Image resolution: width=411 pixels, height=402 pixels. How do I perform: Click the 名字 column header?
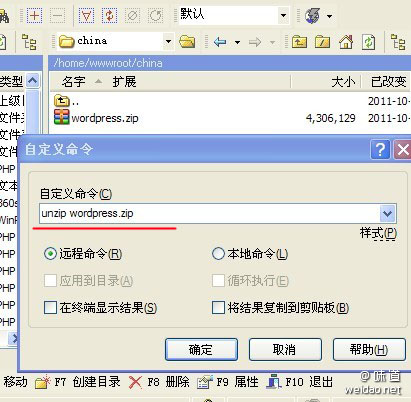point(73,82)
